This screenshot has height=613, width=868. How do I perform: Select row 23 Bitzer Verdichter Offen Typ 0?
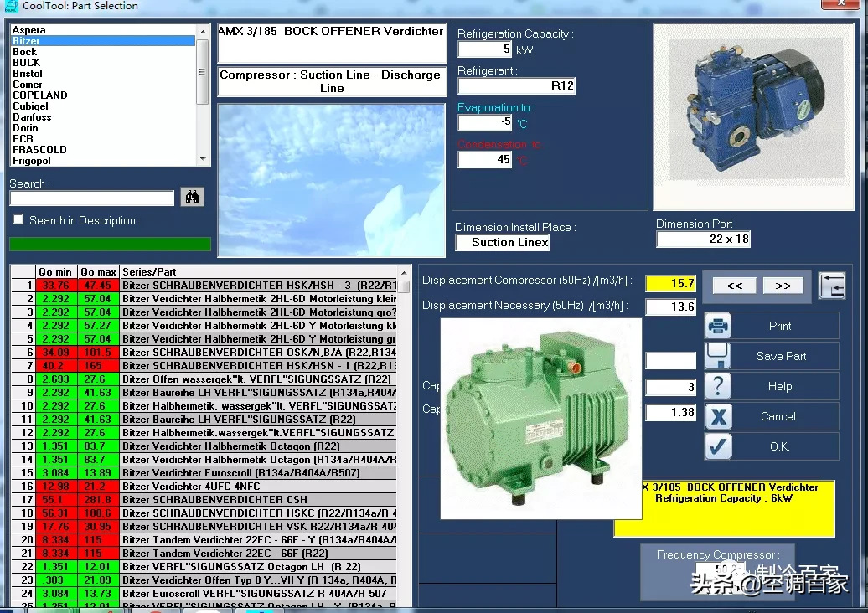click(204, 580)
